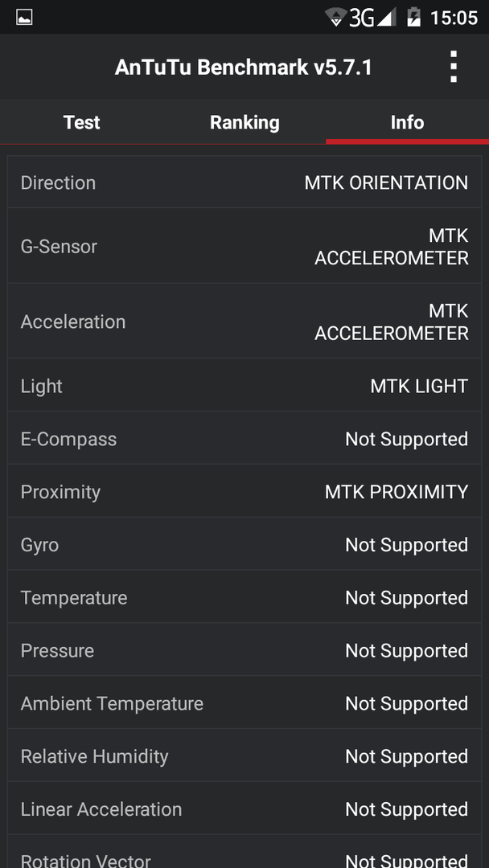Tap the Proximity sensor row
This screenshot has height=868, width=489.
pyautogui.click(x=244, y=492)
